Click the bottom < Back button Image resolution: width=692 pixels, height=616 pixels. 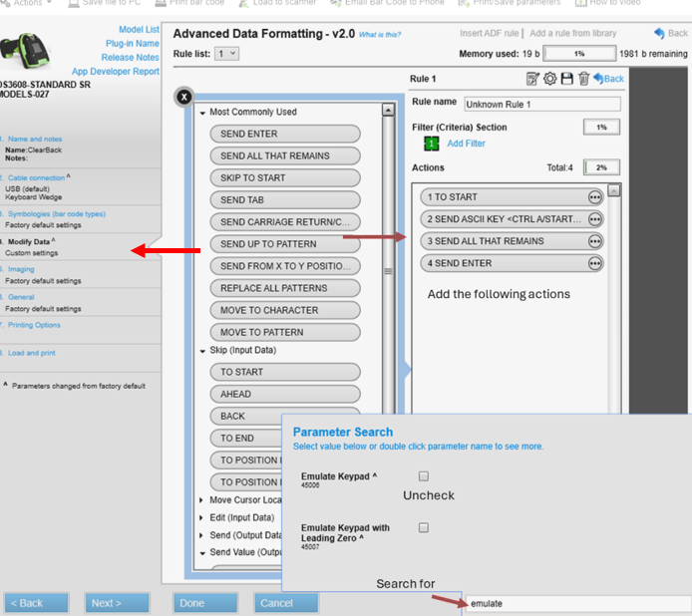pyautogui.click(x=37, y=603)
